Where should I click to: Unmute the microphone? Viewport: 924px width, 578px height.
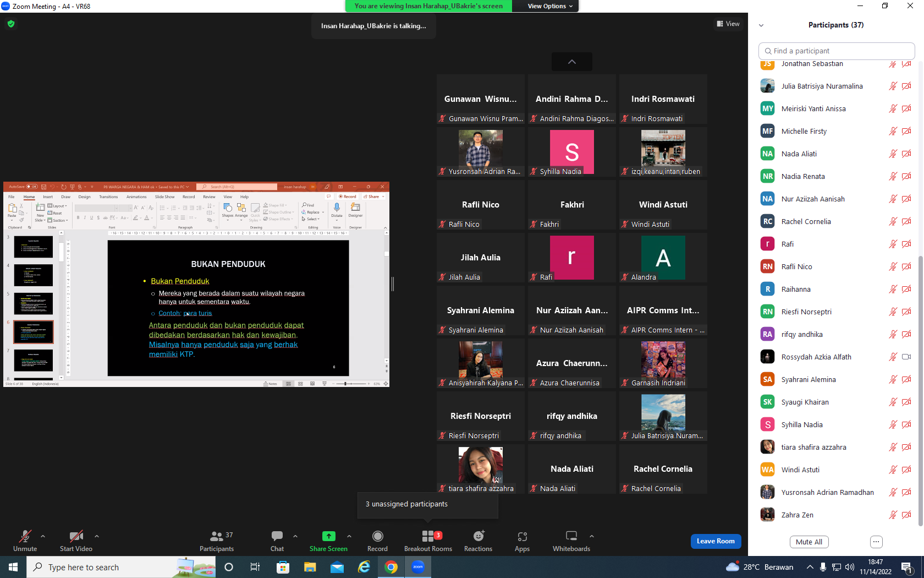click(x=25, y=541)
